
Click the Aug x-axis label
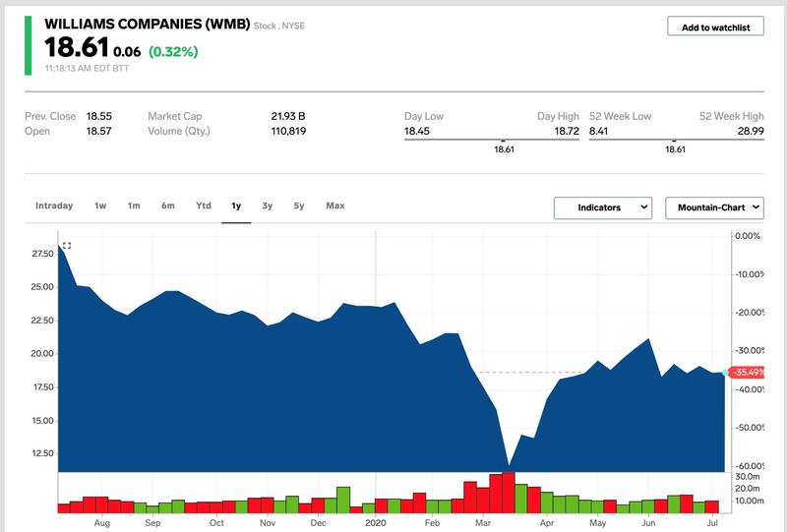(102, 522)
